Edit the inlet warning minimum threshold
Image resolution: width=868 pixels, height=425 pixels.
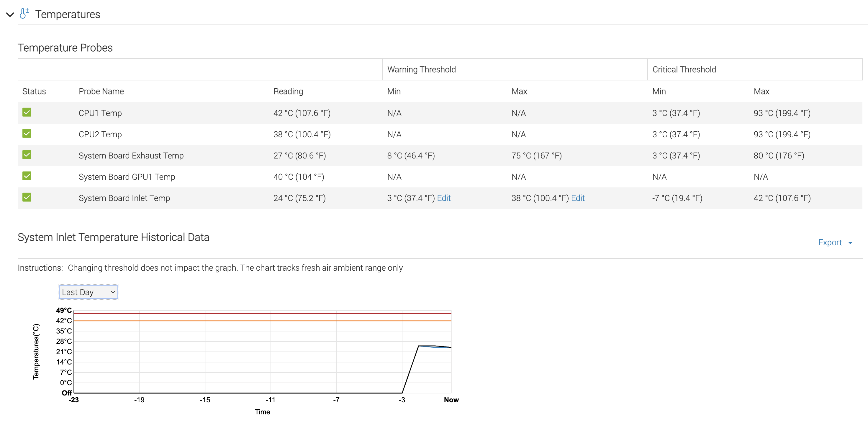tap(444, 198)
